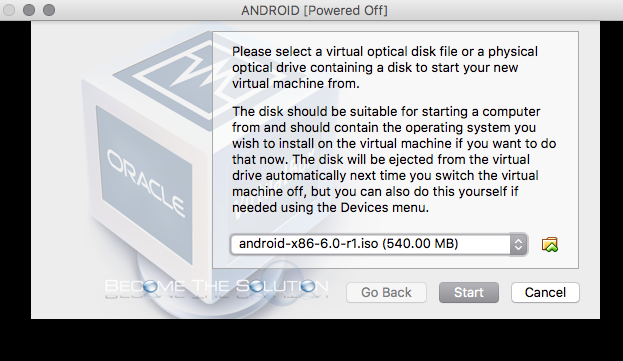623x361 pixels.
Task: Click the Become The Solution watermark
Action: pos(217,287)
